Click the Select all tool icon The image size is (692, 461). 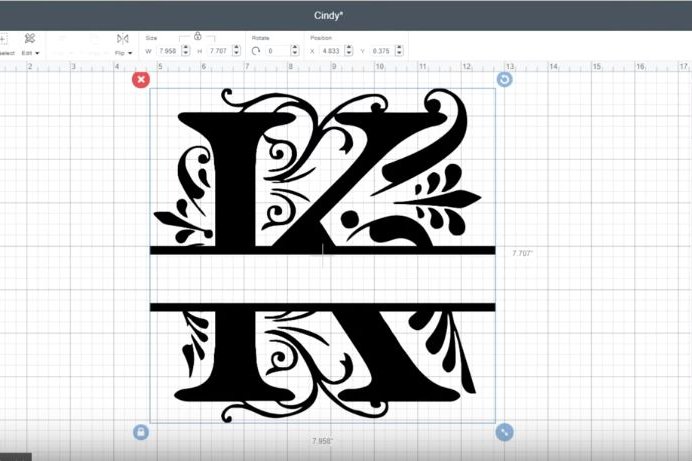click(x=4, y=39)
